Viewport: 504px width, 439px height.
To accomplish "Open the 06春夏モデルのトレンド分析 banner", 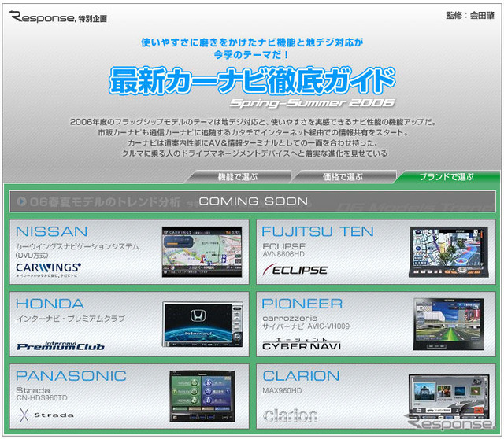I will [253, 201].
